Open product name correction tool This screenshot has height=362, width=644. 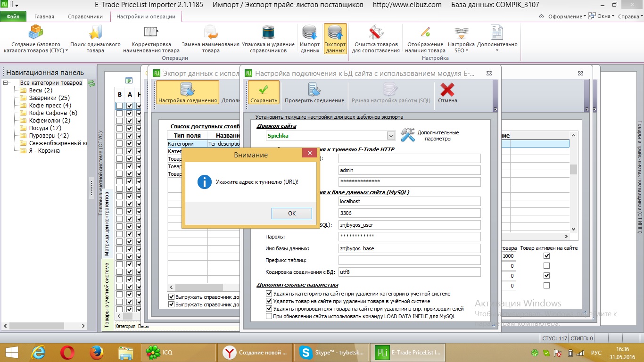tap(151, 32)
